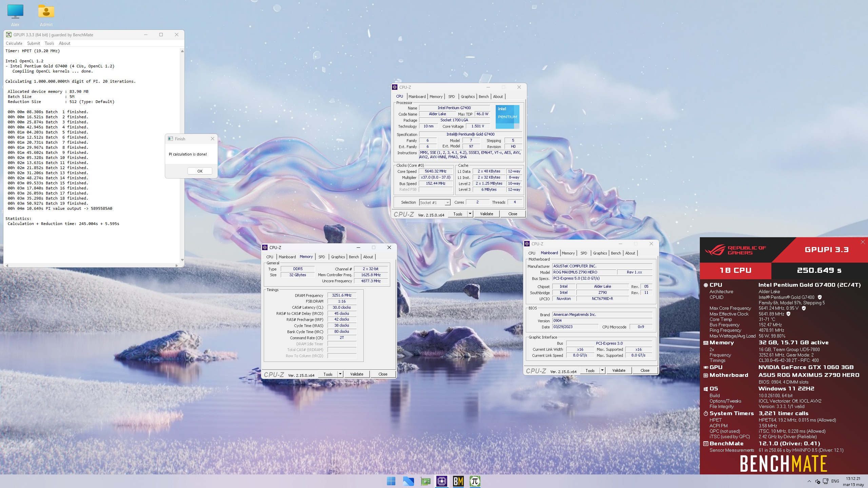Click the CPU-Z memory window title icon
This screenshot has height=488, width=868.
click(265, 247)
